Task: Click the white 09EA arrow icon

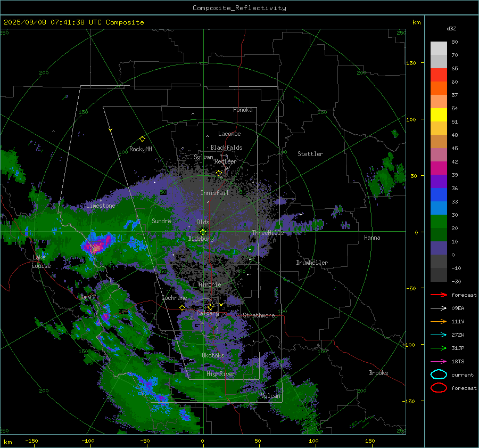Action: coord(439,308)
